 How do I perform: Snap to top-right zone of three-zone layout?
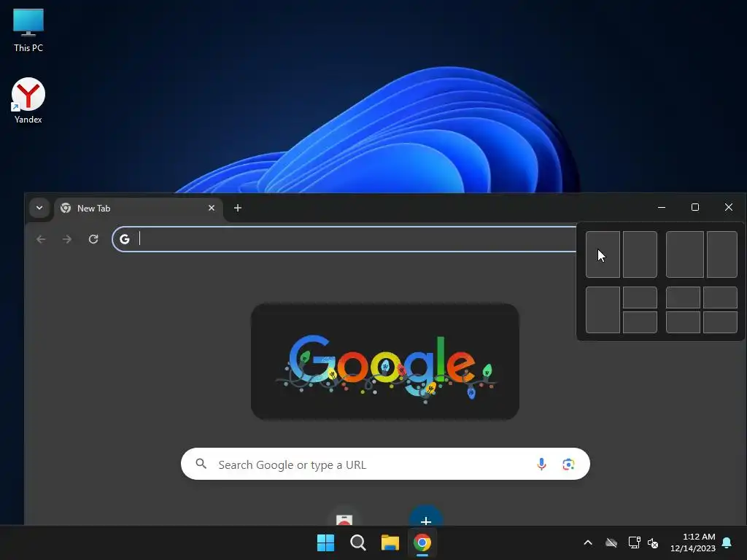coord(640,297)
